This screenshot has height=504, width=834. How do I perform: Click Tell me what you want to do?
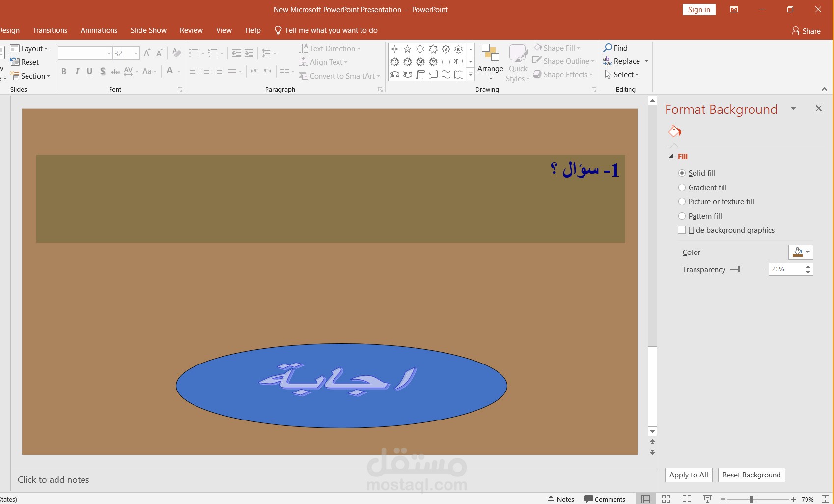click(326, 30)
